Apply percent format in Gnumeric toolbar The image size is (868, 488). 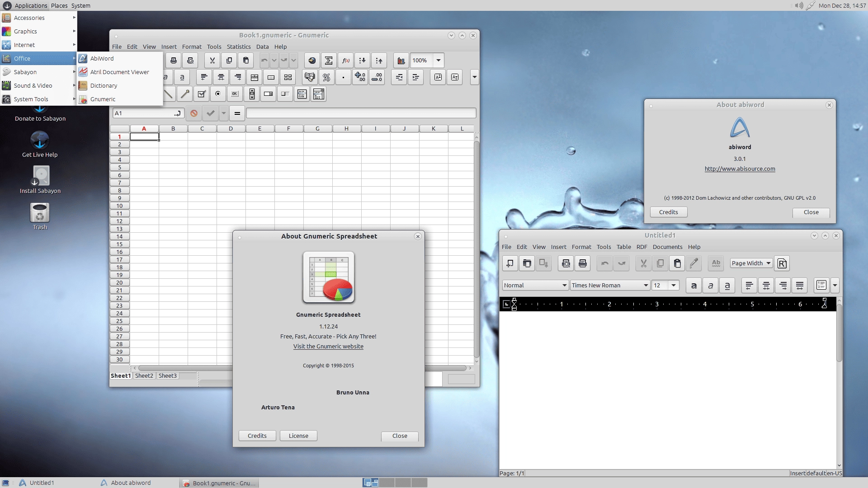point(326,77)
